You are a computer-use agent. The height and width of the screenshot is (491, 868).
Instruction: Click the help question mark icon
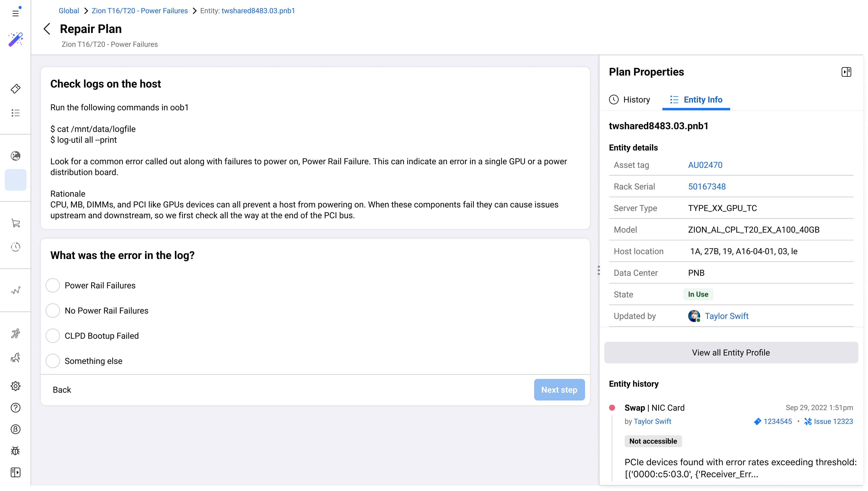pyautogui.click(x=16, y=407)
